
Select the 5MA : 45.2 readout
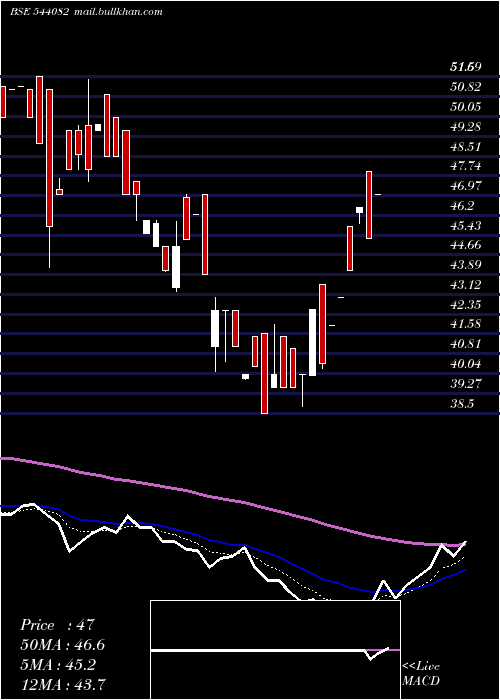pyautogui.click(x=58, y=665)
